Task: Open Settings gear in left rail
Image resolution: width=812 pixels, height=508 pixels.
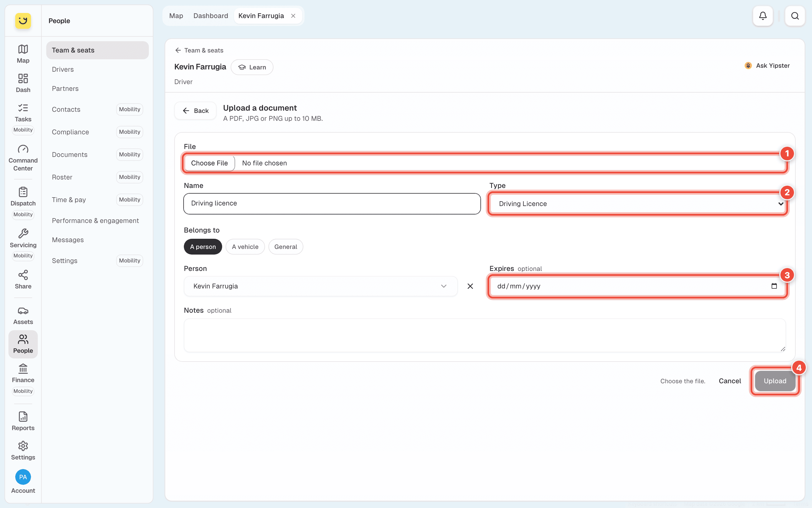Action: coord(23,450)
